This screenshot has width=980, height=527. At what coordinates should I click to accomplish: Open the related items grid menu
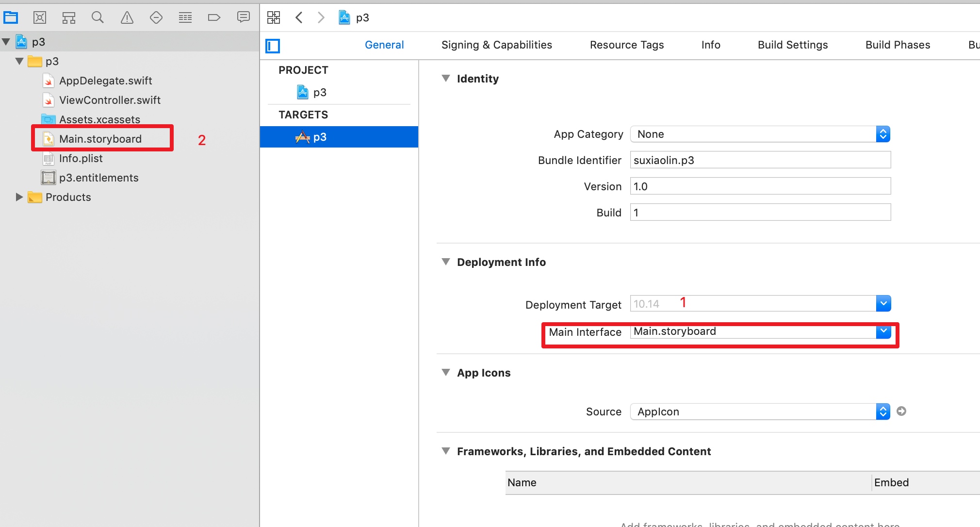(x=274, y=17)
